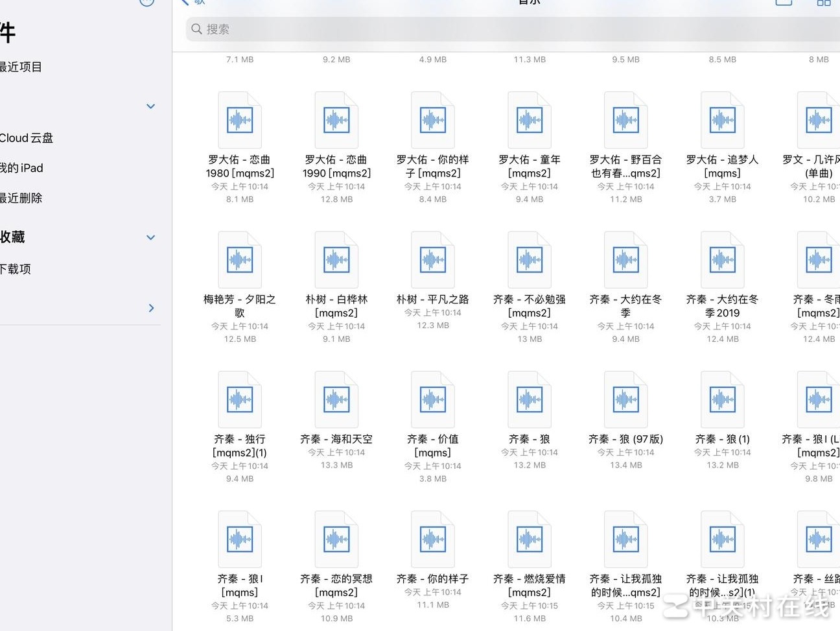Open the 梅艳芳 - 夕阳之歌 audio file icon
This screenshot has width=840, height=631.
tap(239, 259)
